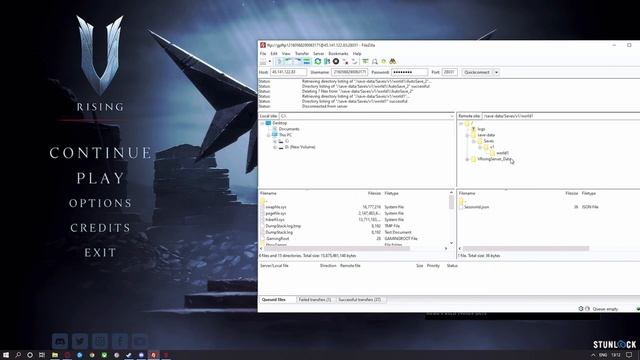The width and height of the screenshot is (640, 360).
Task: Expand the C: drive node
Action: click(275, 141)
